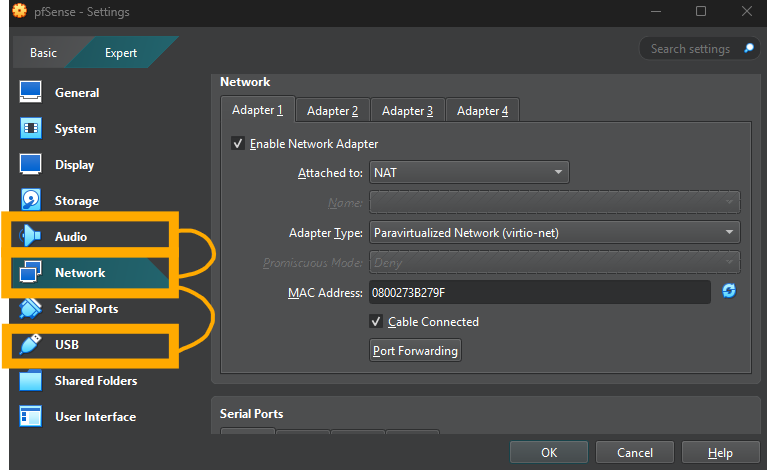Select the Adapter 3 tab
This screenshot has height=470, width=767.
[x=407, y=111]
